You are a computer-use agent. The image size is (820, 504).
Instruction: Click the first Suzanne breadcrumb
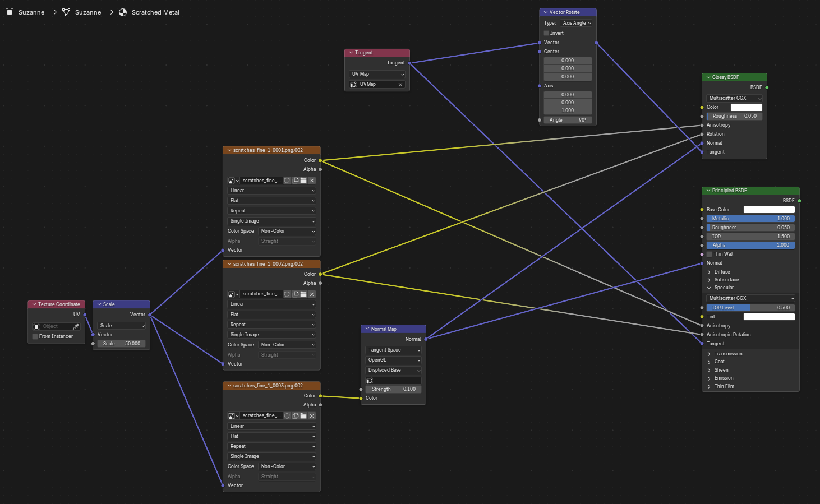(31, 12)
